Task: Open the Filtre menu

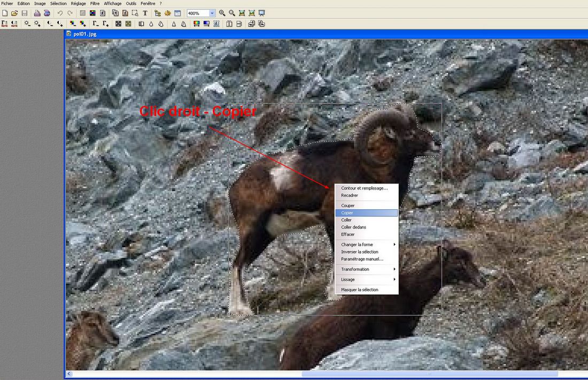Action: point(95,3)
